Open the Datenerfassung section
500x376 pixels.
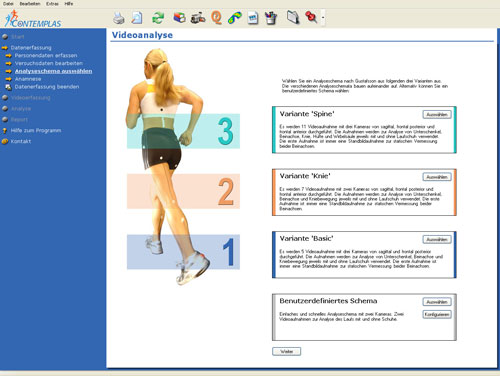pyautogui.click(x=31, y=48)
